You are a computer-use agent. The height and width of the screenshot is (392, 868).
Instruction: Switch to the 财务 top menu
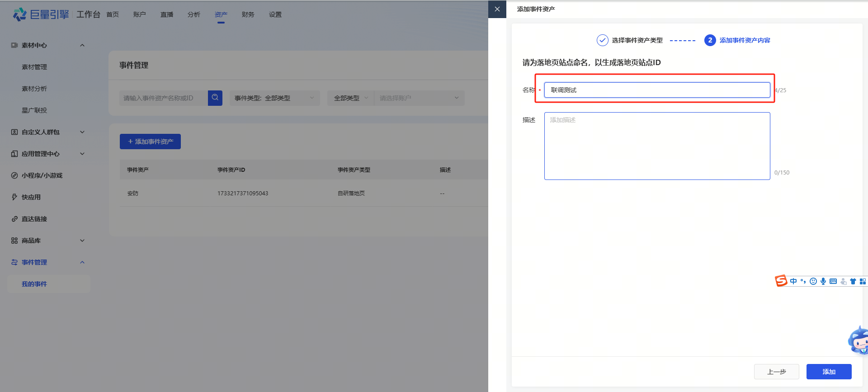(248, 14)
